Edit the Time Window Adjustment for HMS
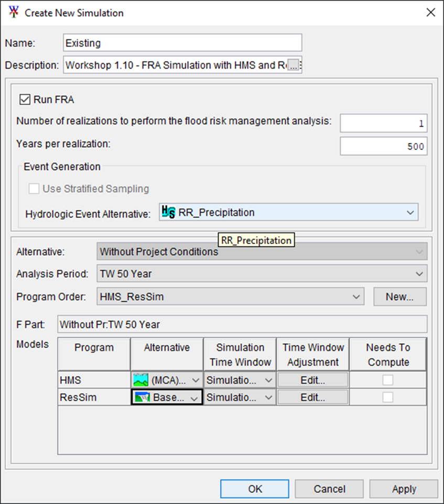Screen dimensions: 444x504 point(312,380)
